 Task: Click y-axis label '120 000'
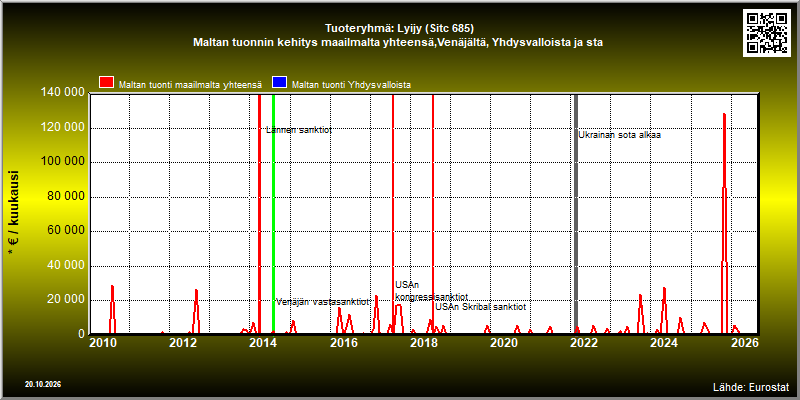coord(62,128)
